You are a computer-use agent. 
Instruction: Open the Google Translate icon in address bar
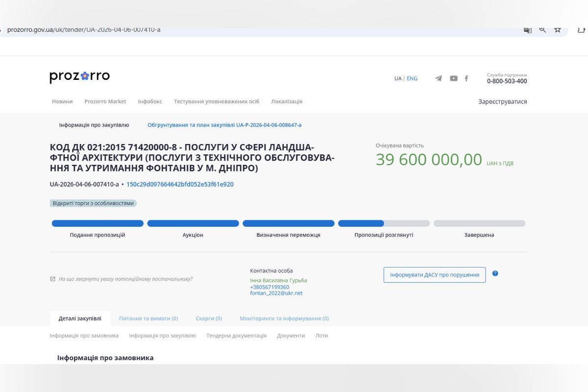(527, 30)
